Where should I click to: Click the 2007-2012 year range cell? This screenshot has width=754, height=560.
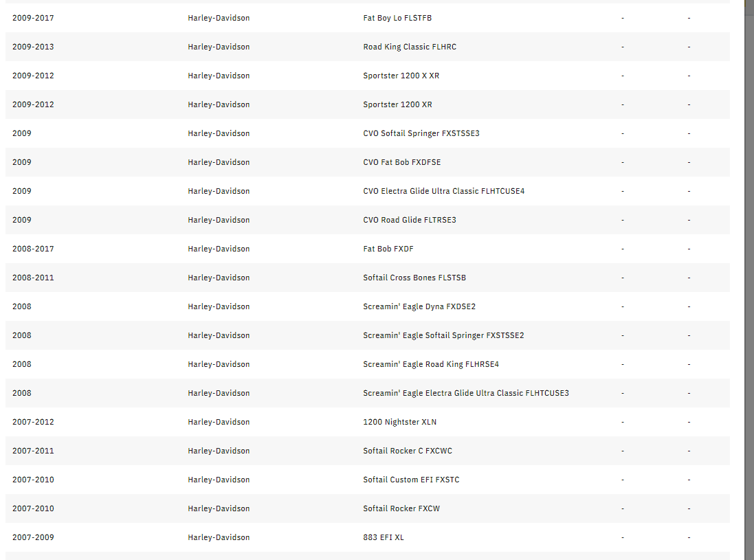[x=33, y=422]
